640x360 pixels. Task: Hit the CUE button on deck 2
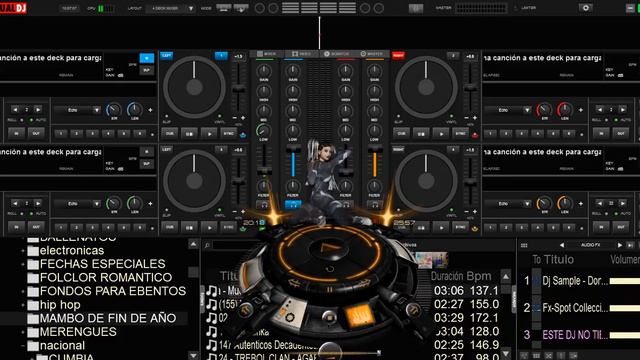pyautogui.click(x=401, y=133)
